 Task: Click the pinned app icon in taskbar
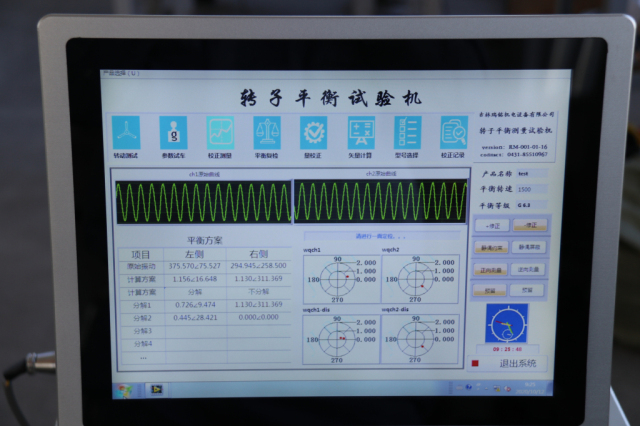(x=155, y=389)
